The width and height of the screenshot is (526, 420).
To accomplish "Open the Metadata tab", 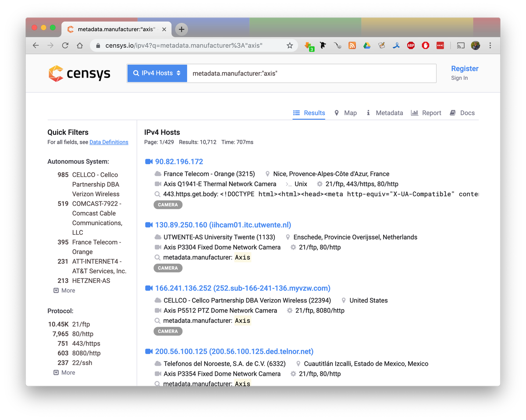I will [x=384, y=113].
